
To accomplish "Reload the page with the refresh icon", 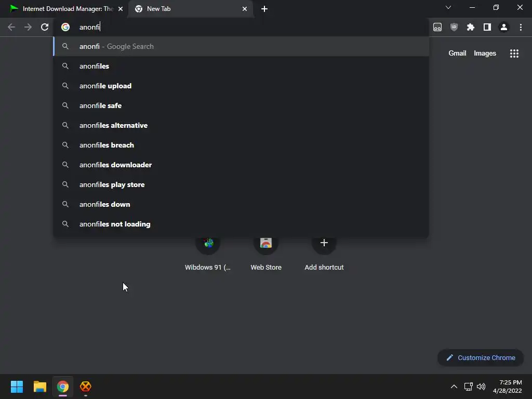I will [45, 27].
